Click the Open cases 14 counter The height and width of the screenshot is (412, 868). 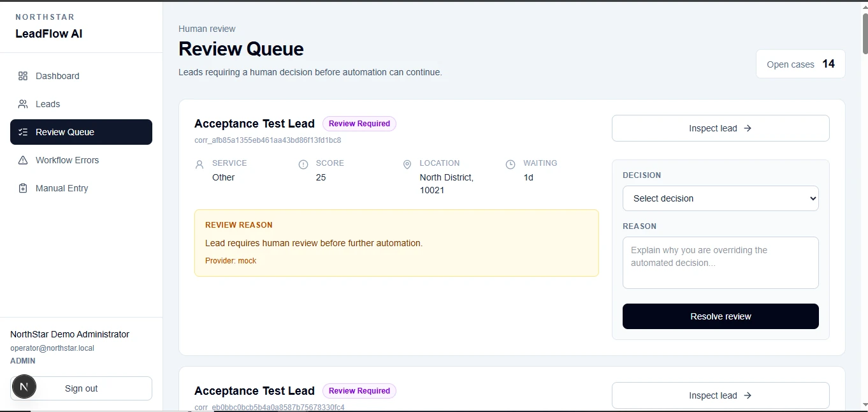click(x=800, y=64)
